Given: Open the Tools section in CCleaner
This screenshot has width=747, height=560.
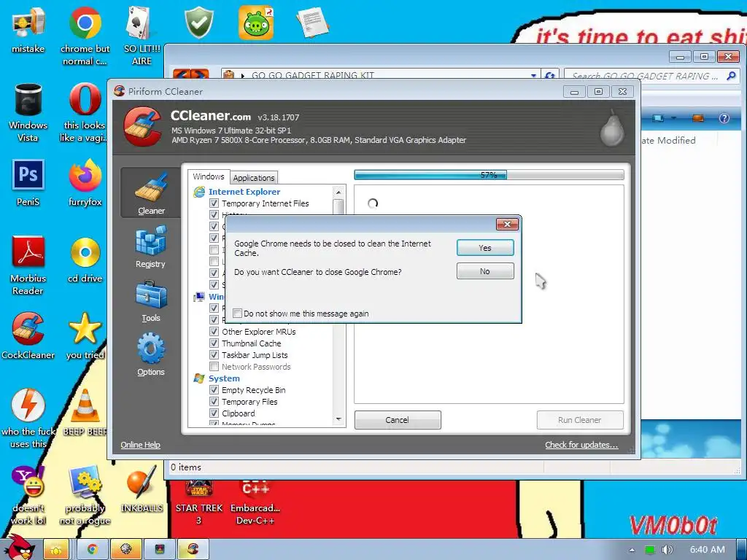Looking at the screenshot, I should (x=150, y=301).
